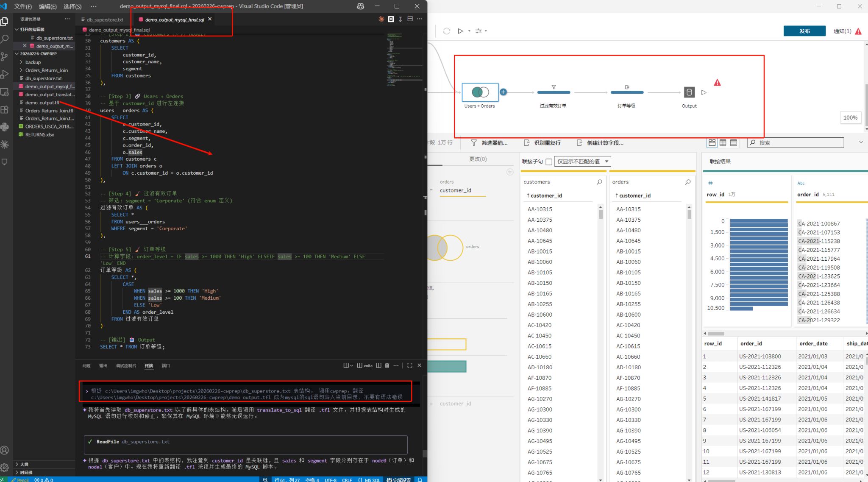This screenshot has height=482, width=868.
Task: Switch to 调试控制台 panel tab
Action: click(x=126, y=365)
